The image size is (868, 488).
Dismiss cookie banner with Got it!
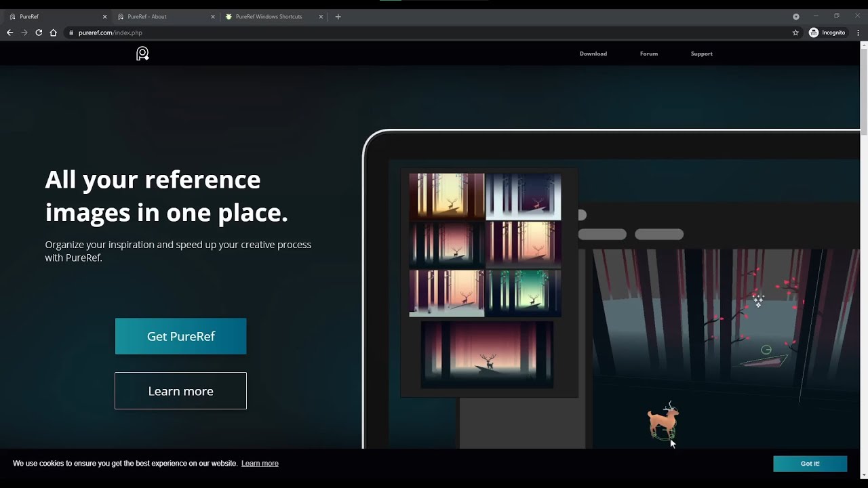[x=810, y=464]
